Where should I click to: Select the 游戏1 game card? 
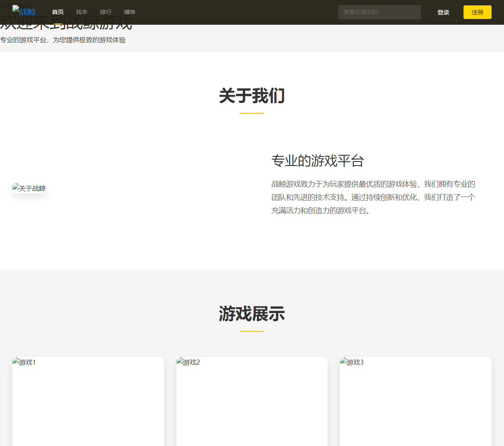click(x=88, y=401)
